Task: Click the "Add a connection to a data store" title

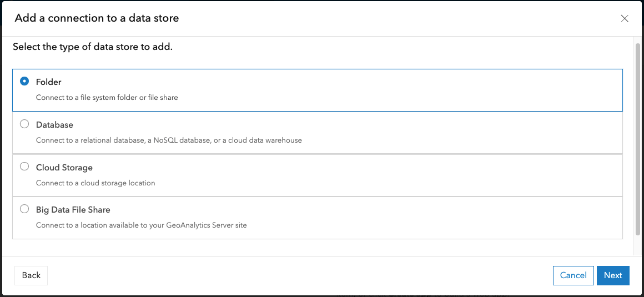Action: tap(97, 18)
